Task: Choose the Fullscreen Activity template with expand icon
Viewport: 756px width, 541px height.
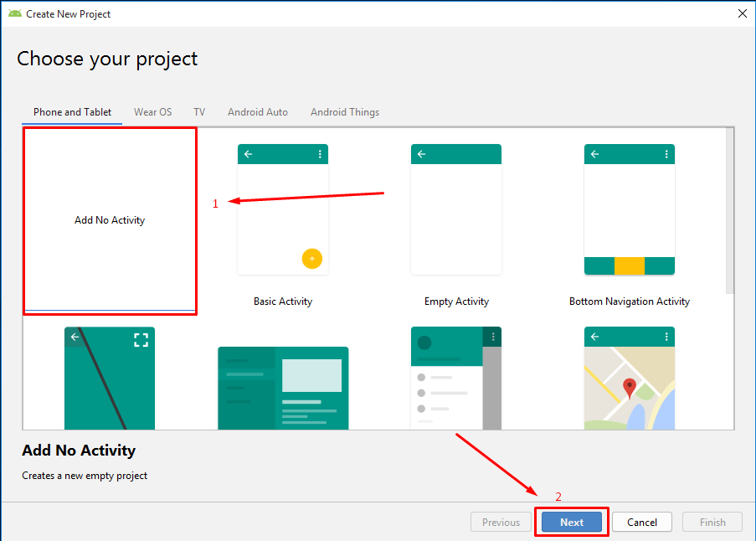Action: (x=110, y=377)
